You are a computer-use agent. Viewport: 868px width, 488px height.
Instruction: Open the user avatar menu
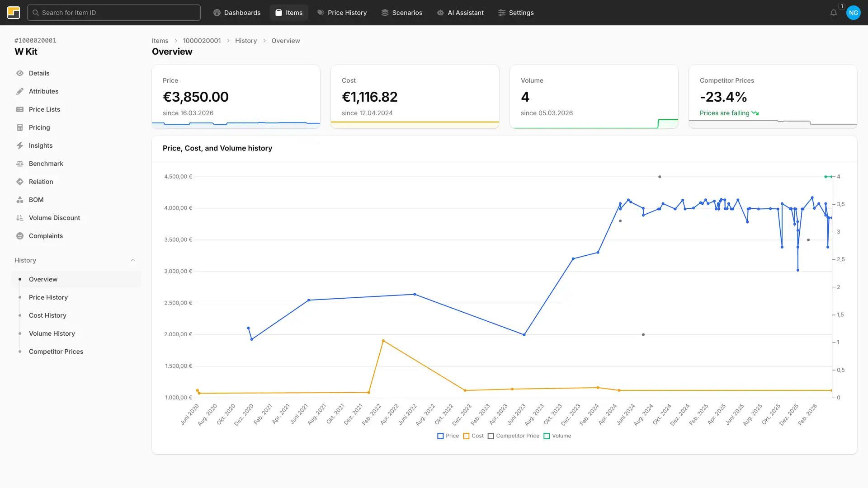[x=854, y=12]
